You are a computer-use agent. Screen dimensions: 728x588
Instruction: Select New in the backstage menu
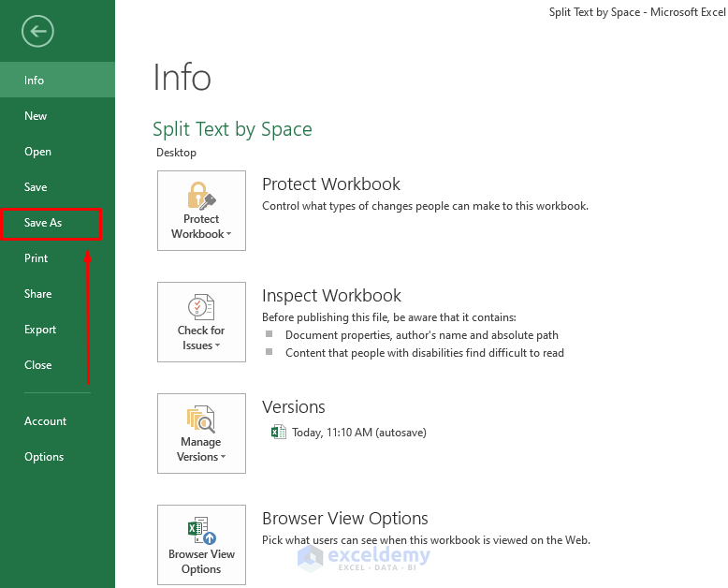(58, 116)
